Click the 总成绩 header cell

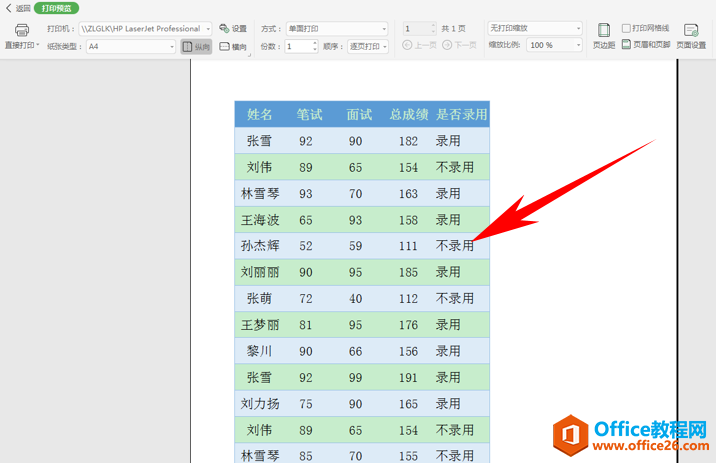click(409, 114)
